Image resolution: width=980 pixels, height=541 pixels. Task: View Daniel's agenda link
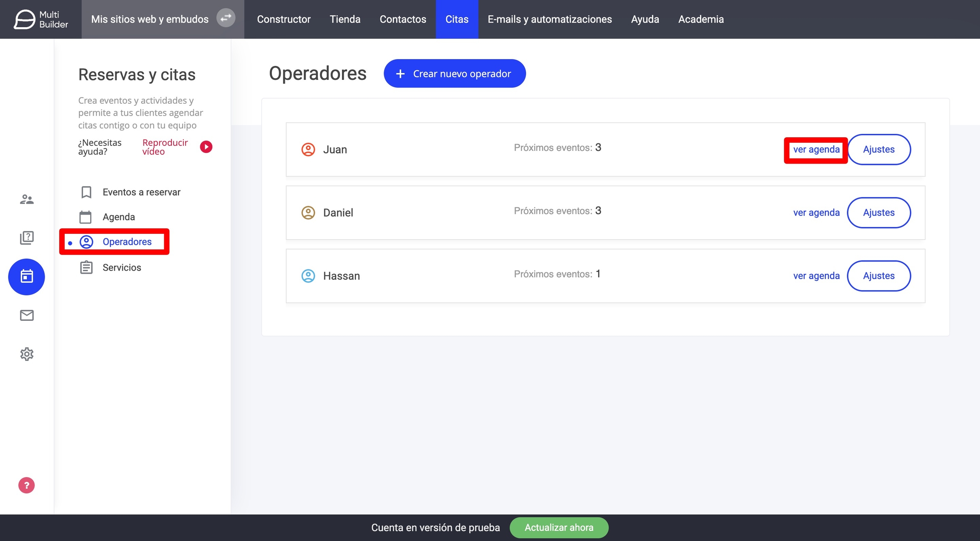816,212
